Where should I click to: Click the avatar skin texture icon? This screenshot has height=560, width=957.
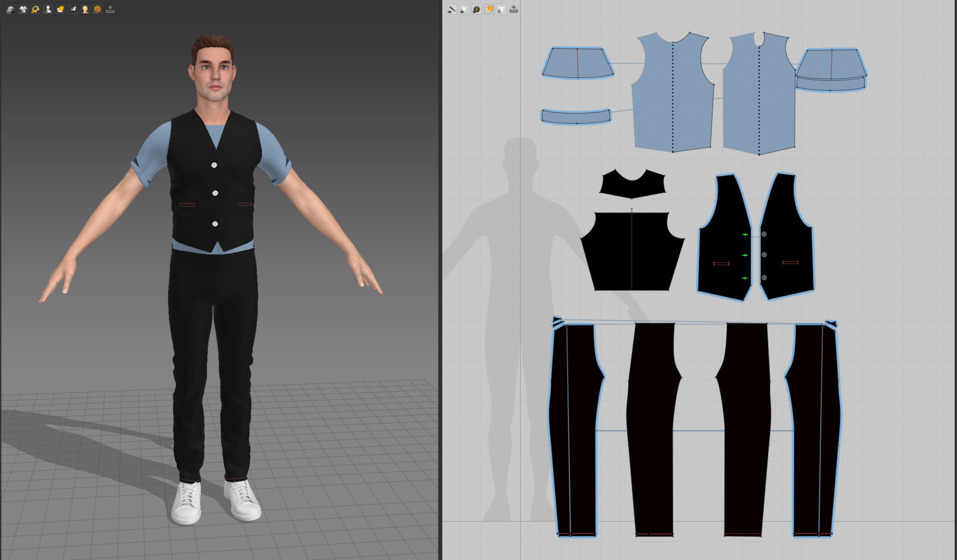point(85,9)
